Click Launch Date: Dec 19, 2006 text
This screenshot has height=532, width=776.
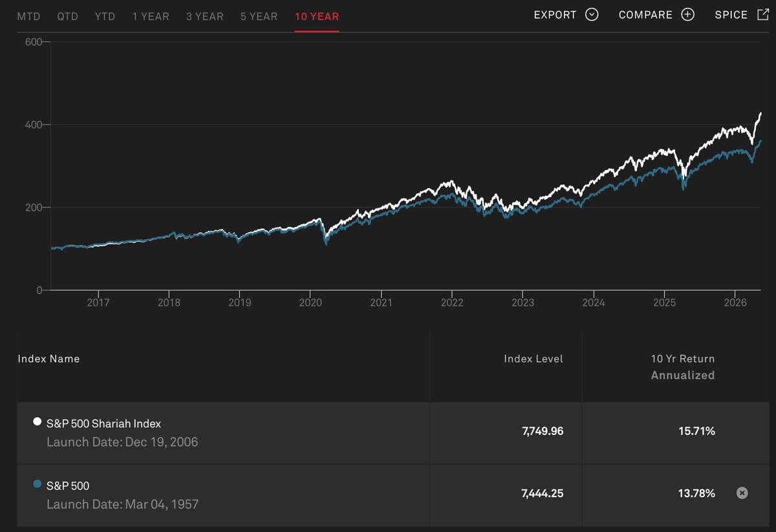122,443
